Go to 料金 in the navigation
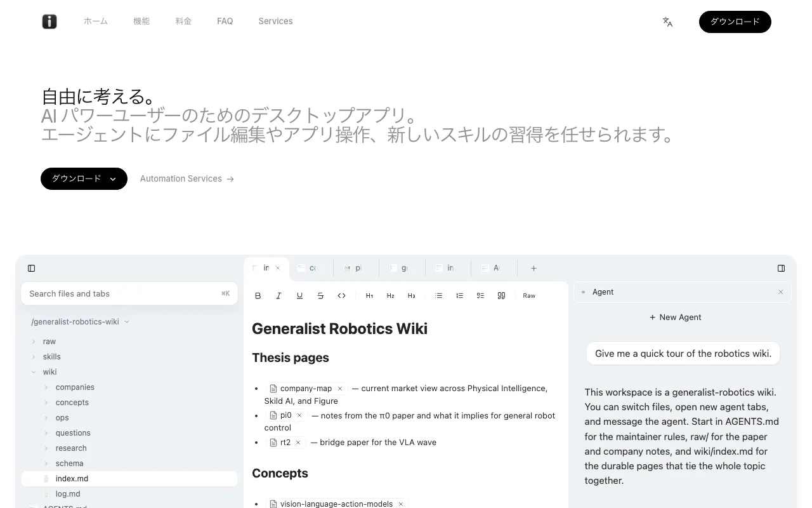The width and height of the screenshot is (812, 508). pyautogui.click(x=183, y=22)
